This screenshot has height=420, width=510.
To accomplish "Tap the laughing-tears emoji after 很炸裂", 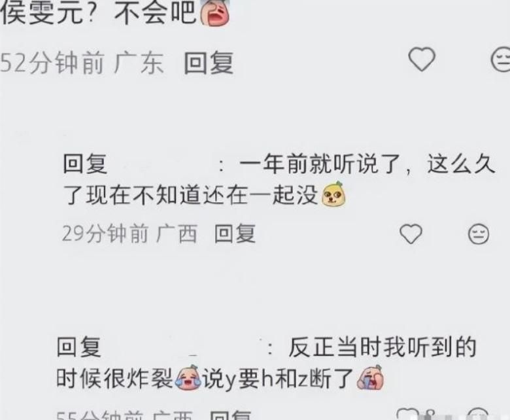I will pyautogui.click(x=188, y=377).
